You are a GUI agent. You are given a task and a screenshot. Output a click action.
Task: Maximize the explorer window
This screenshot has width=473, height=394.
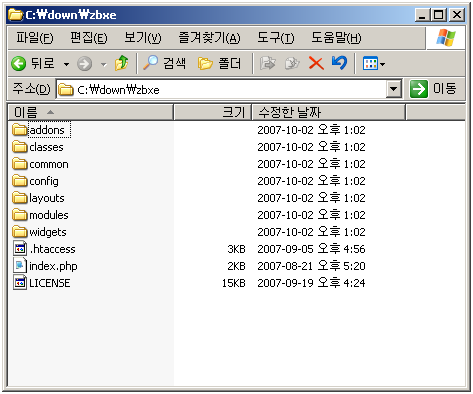(439, 15)
